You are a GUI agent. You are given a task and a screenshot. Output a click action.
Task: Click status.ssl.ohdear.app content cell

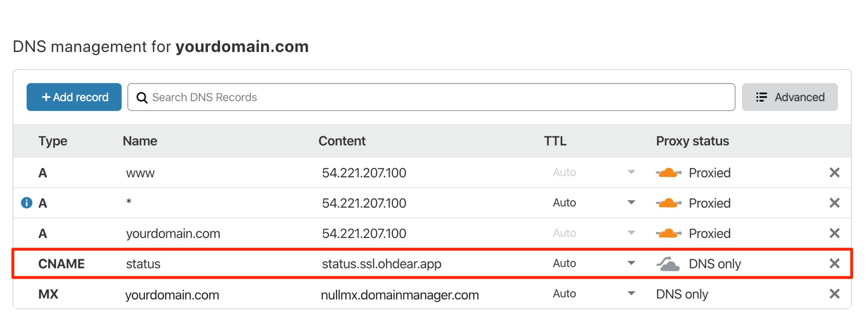tap(381, 264)
